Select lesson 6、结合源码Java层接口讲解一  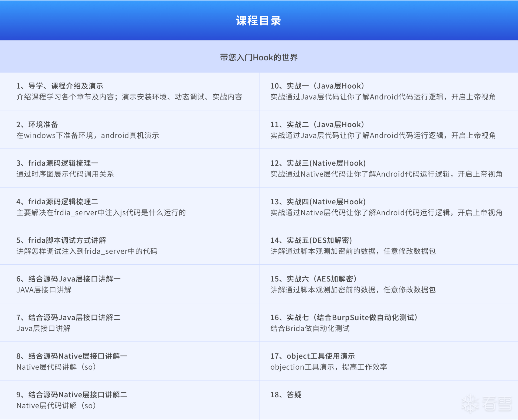[69, 279]
